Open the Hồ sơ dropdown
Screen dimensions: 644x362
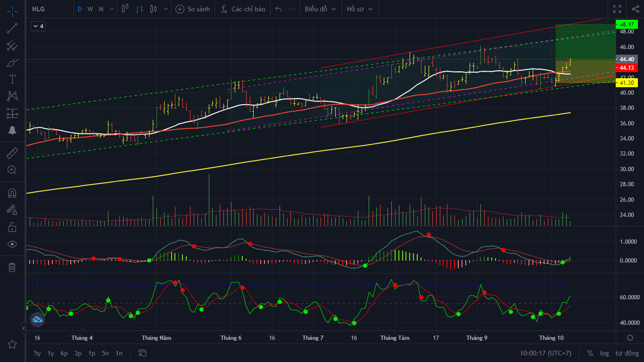click(x=360, y=9)
